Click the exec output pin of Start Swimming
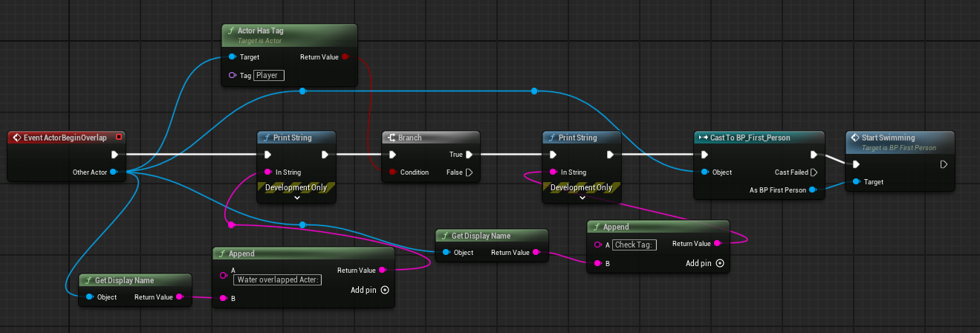980x333 pixels. click(x=944, y=164)
